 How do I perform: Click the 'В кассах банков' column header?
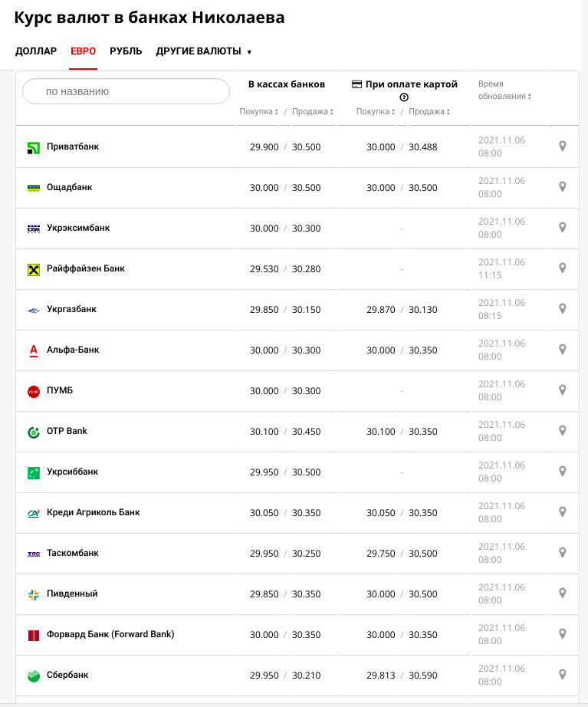pos(287,84)
